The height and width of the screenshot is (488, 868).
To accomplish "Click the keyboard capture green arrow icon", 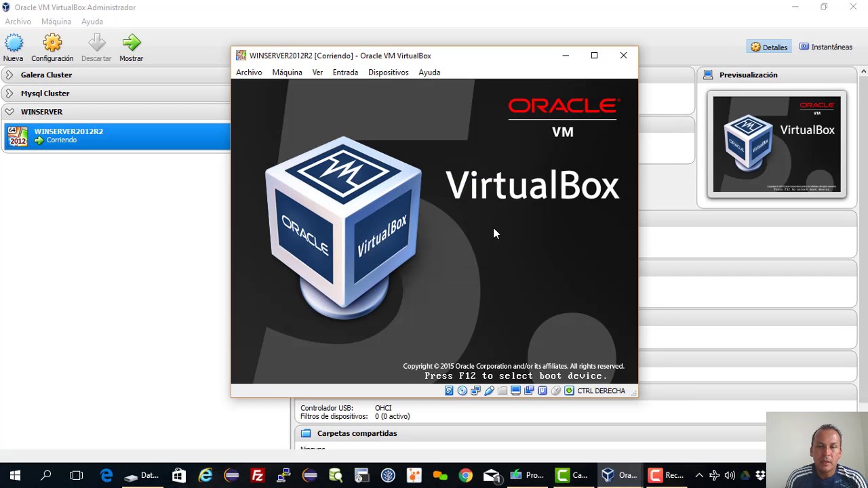I will click(x=569, y=390).
